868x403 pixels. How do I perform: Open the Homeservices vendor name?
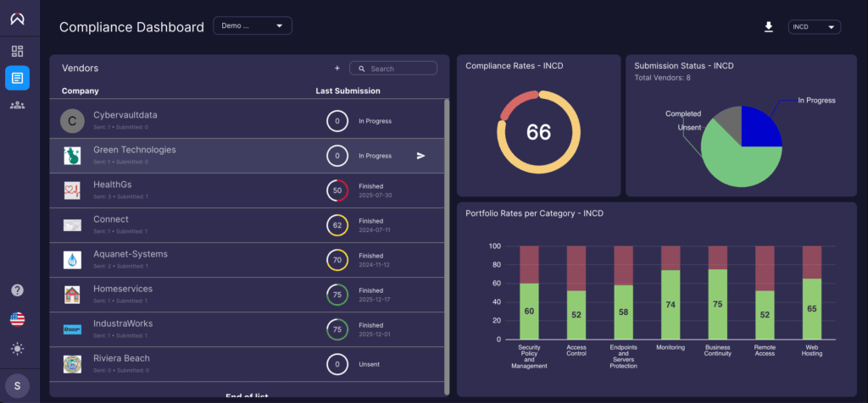pos(123,289)
